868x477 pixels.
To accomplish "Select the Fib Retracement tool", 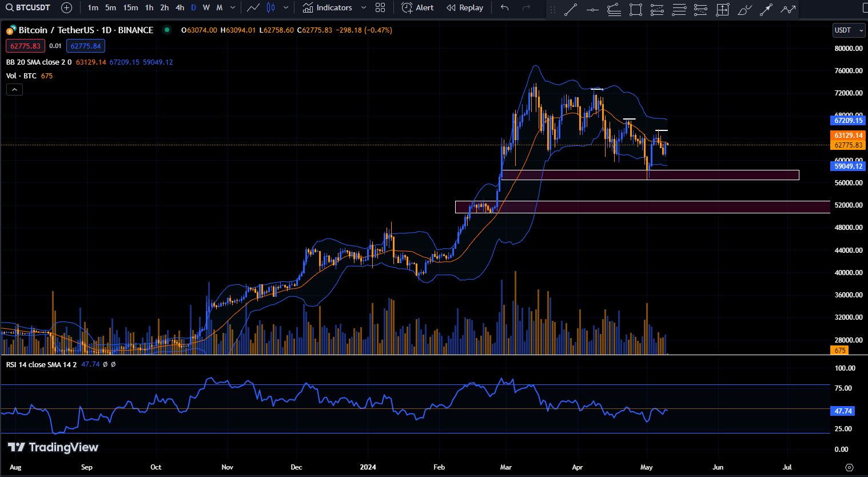I will tap(658, 9).
